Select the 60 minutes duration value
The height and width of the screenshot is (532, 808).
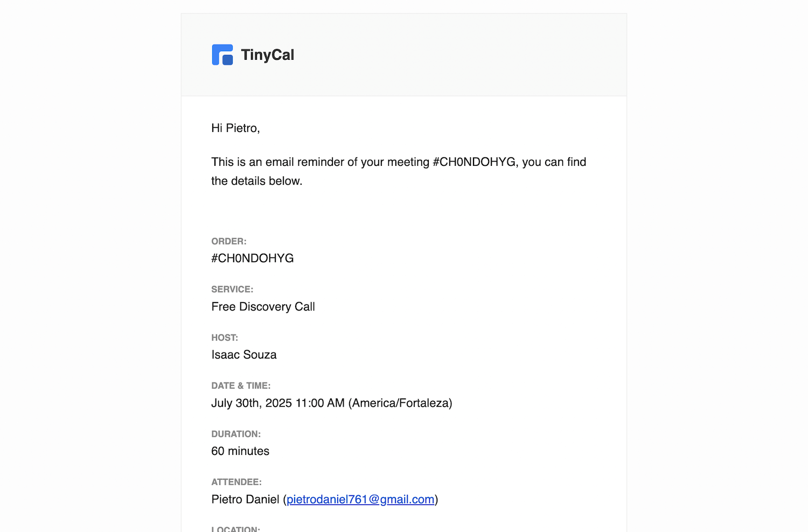click(x=240, y=451)
